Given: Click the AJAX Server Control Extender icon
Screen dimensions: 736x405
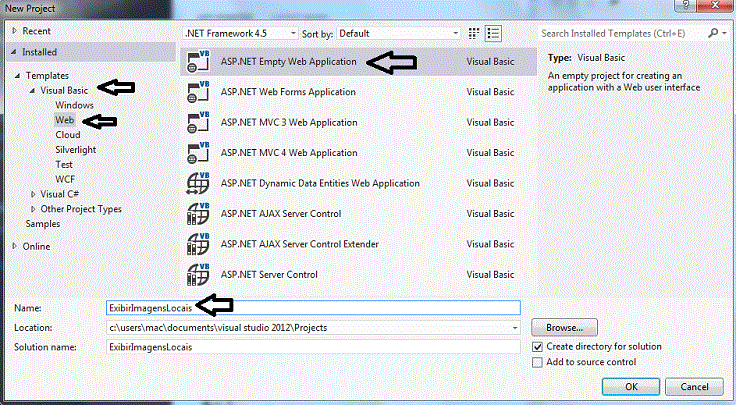Looking at the screenshot, I should coord(198,245).
